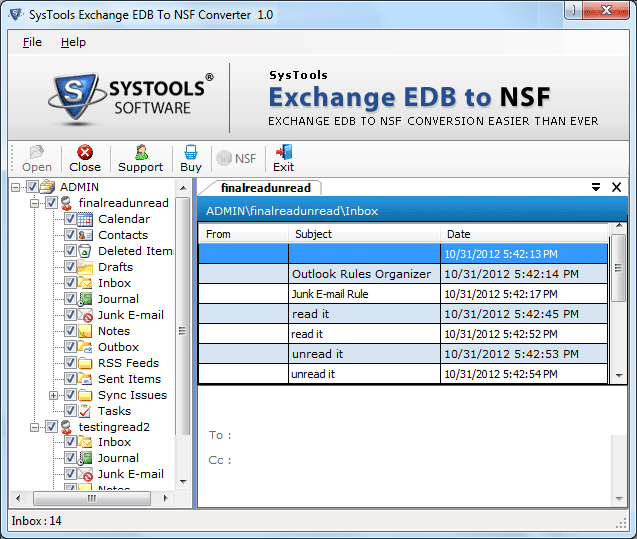Select the read it message at 5:42:45 PM
Screen dimensions: 637x539
click(403, 314)
